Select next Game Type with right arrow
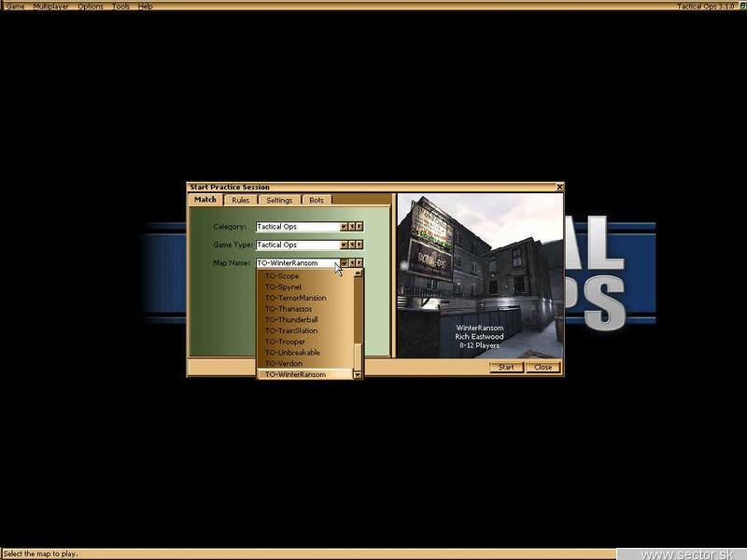This screenshot has height=560, width=747. tap(359, 245)
